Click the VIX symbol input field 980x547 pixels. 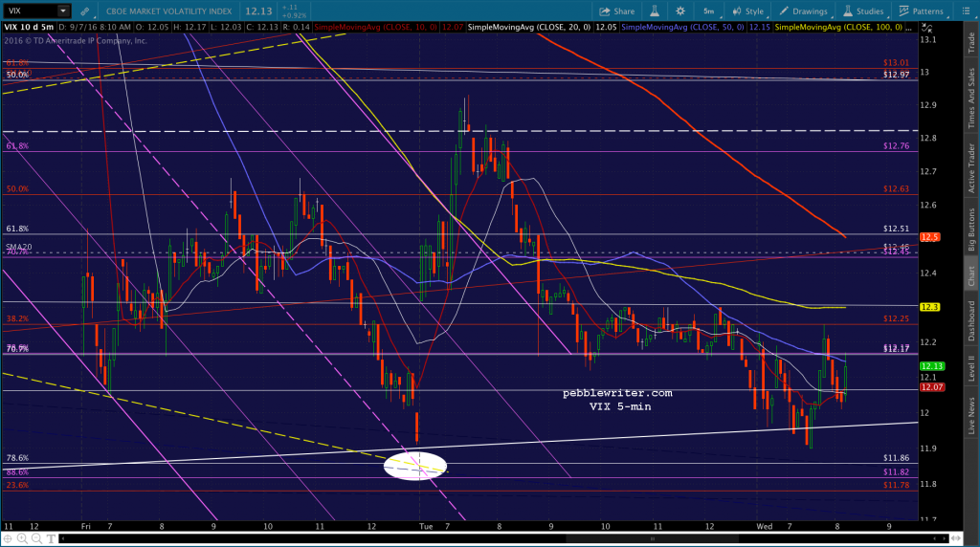31,11
